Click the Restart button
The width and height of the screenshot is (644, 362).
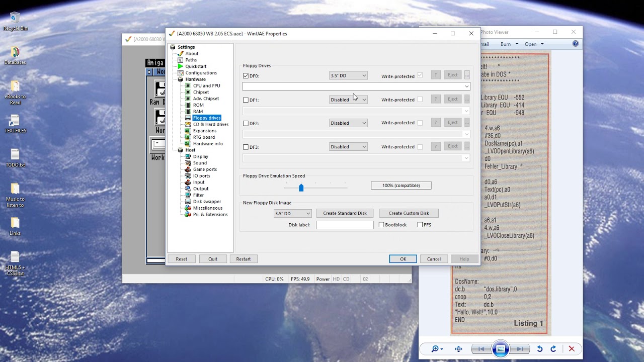pyautogui.click(x=244, y=259)
